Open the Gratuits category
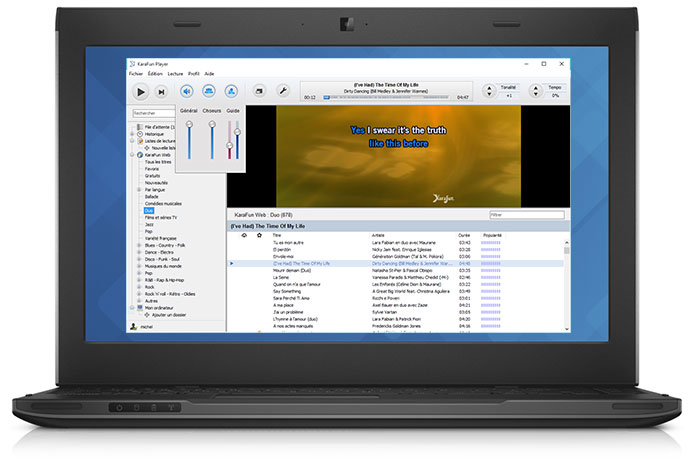Viewport: 693px width, 474px height. pos(152,176)
